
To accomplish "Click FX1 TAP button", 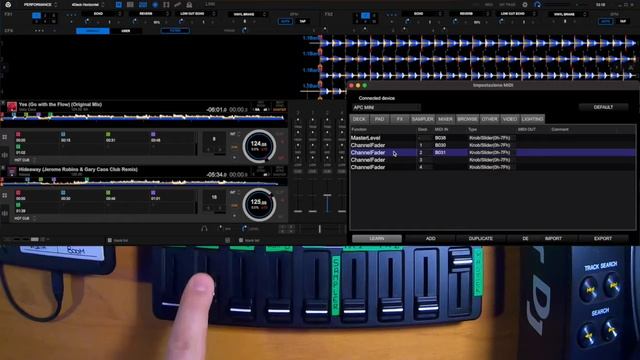I will (x=302, y=21).
